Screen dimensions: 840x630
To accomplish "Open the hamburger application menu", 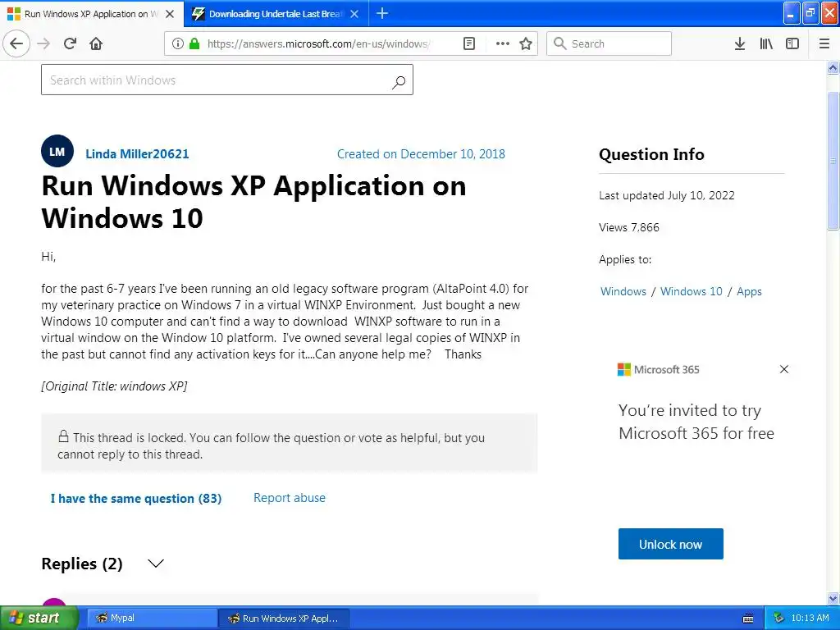I will click(824, 43).
